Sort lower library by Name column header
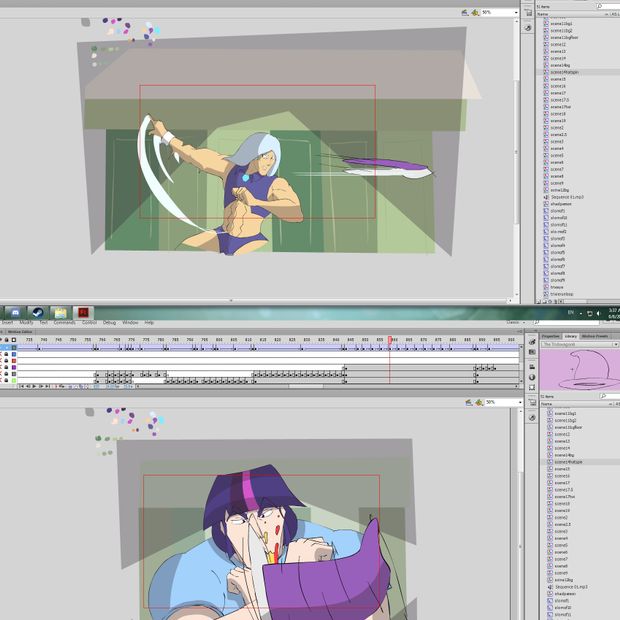The width and height of the screenshot is (620, 620). (x=546, y=404)
